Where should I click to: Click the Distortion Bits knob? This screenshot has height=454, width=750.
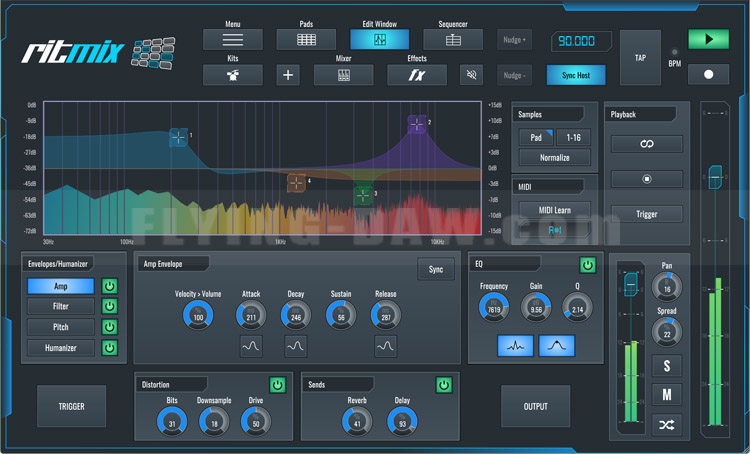tap(172, 421)
